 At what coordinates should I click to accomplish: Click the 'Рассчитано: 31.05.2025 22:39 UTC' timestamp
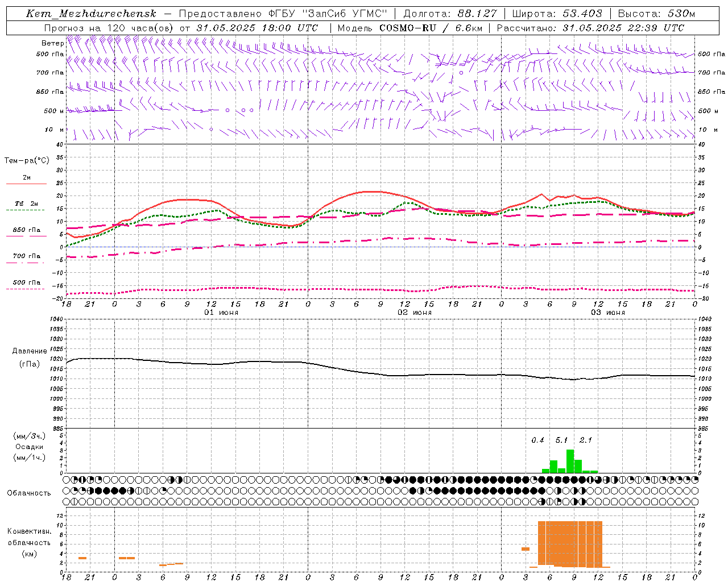[590, 28]
